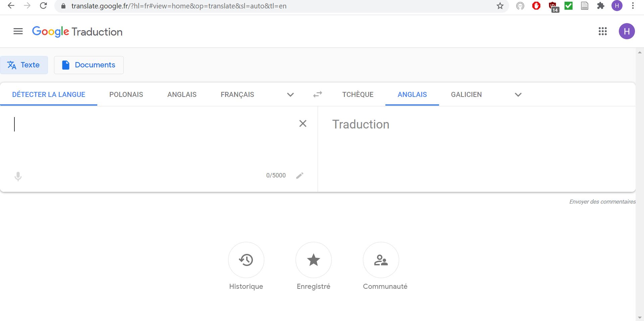View site security lock info
Image resolution: width=644 pixels, height=321 pixels.
point(63,6)
